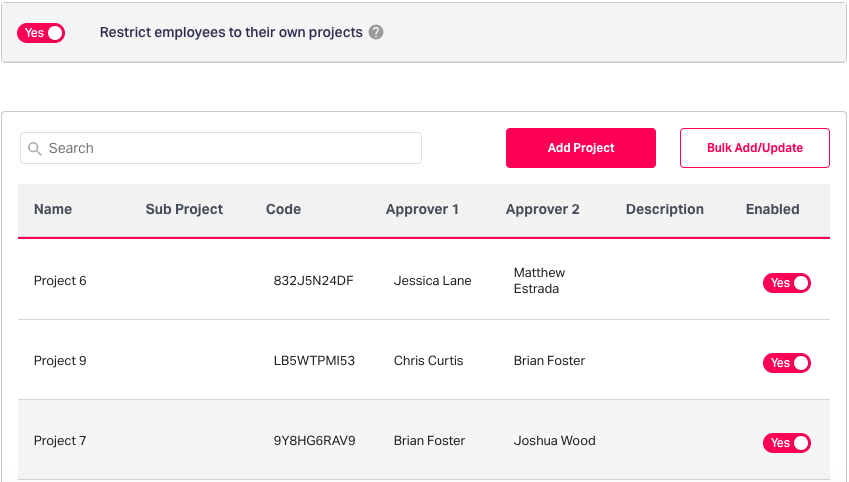Click the Code column header
The height and width of the screenshot is (482, 849).
tap(283, 210)
